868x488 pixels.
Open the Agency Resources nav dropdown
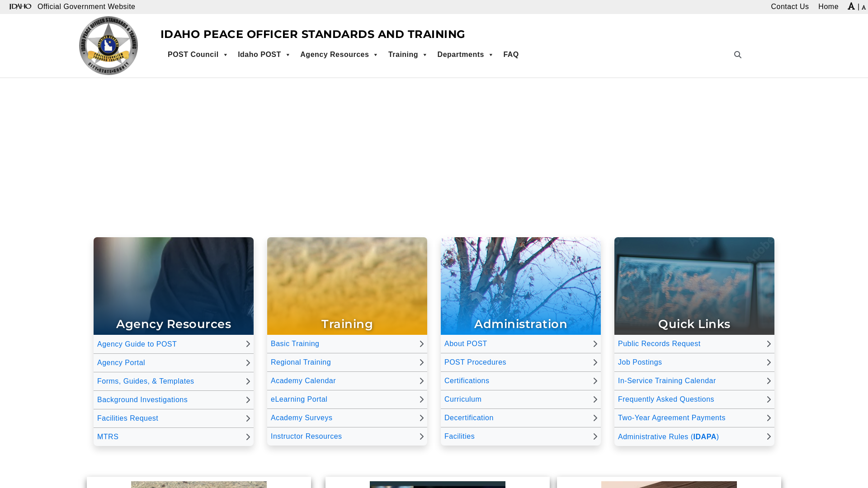tap(339, 55)
